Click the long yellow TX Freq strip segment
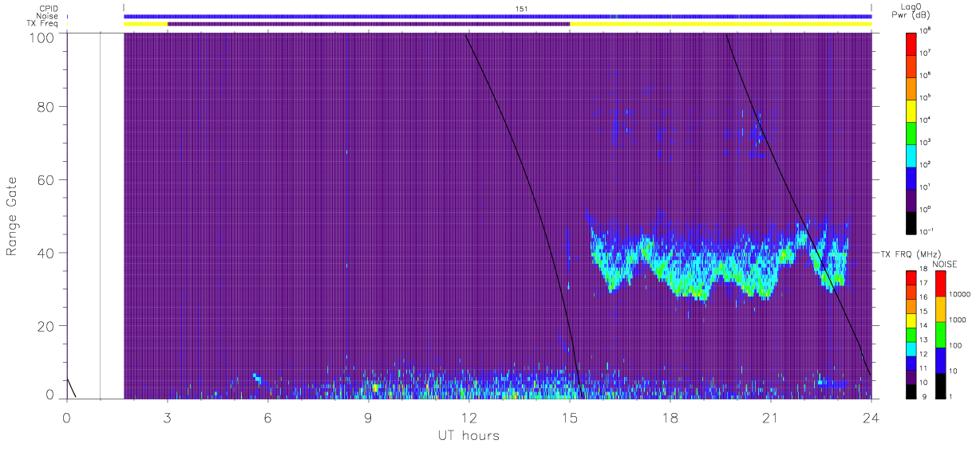The image size is (980, 452). pyautogui.click(x=721, y=24)
